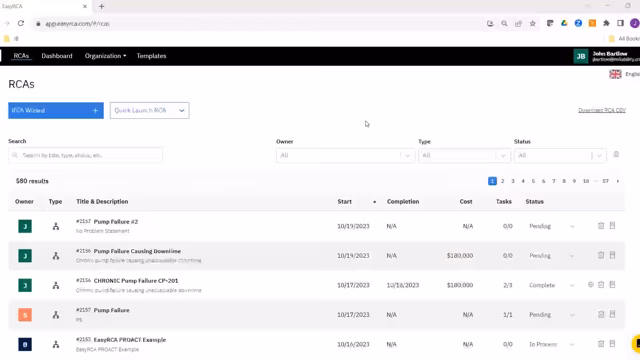The width and height of the screenshot is (640, 360).
Task: Delete the #2157 Pump Failure RCA owned by S
Action: tap(601, 314)
